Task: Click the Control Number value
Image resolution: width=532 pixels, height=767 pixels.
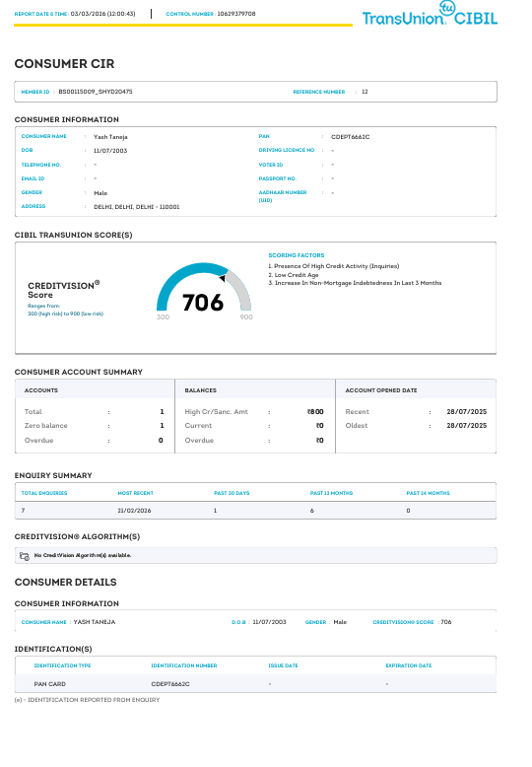Action: tap(236, 14)
